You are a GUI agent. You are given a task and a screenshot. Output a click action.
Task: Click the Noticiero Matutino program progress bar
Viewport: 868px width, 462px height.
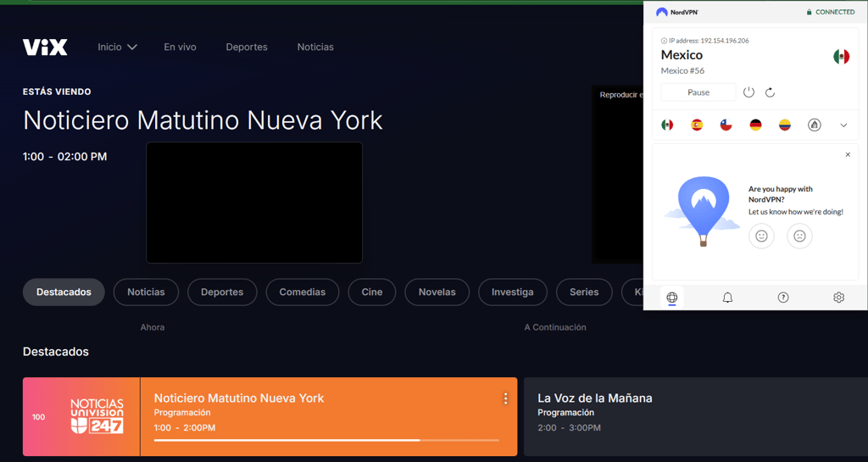(326, 441)
